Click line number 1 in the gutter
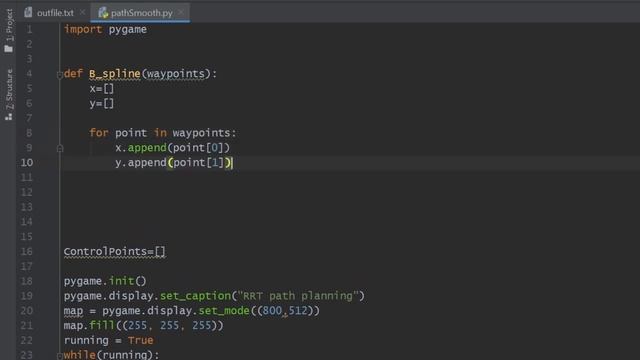The image size is (640, 360). point(29,29)
